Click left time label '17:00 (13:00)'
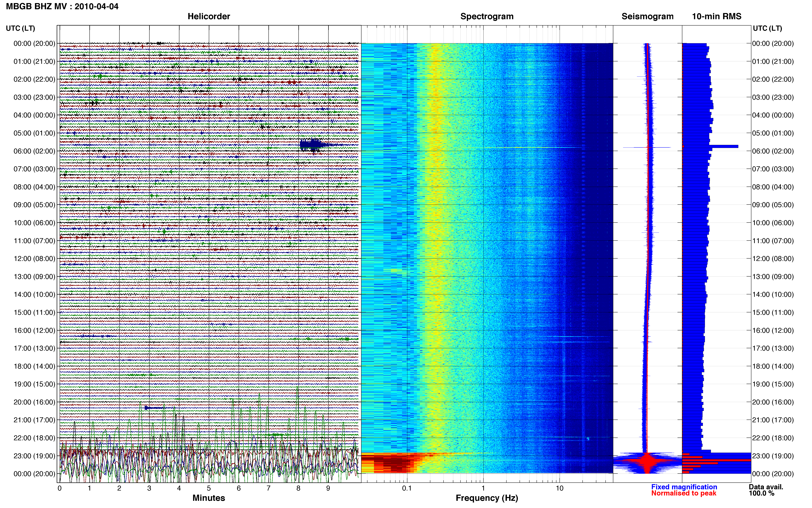Image resolution: width=812 pixels, height=508 pixels. 34,348
